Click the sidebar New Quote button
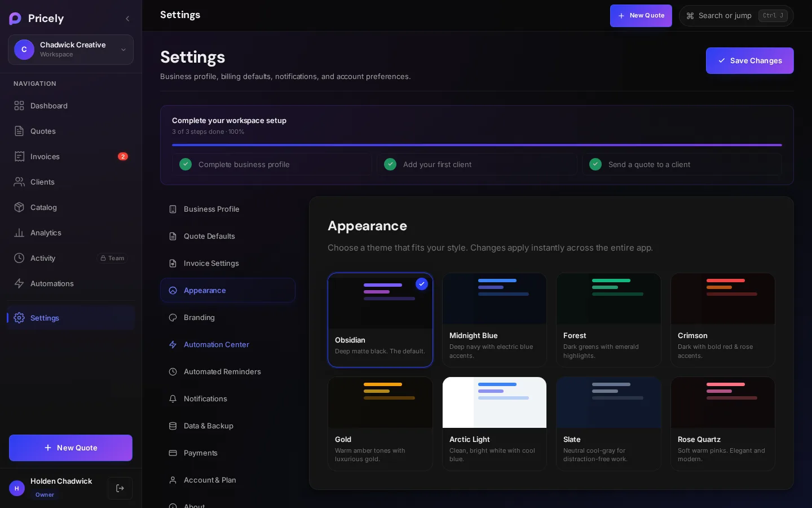The height and width of the screenshot is (508, 812). (70, 448)
